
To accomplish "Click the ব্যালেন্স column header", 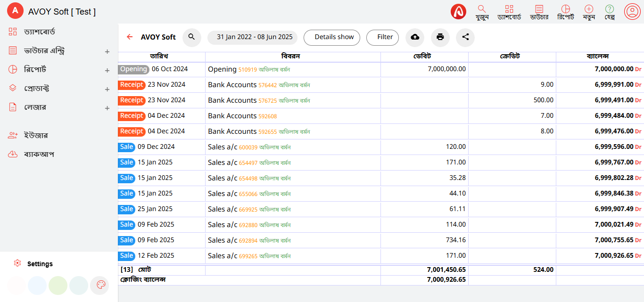I will [597, 57].
